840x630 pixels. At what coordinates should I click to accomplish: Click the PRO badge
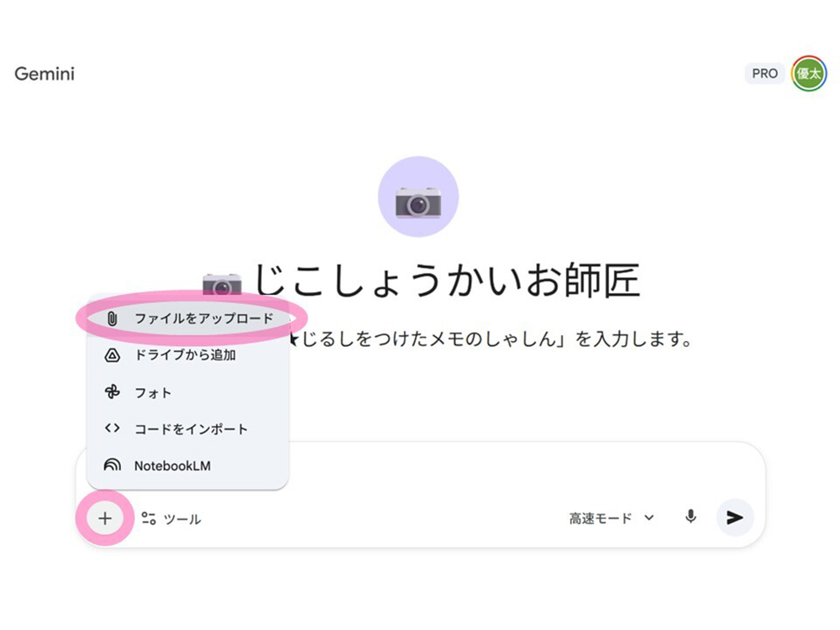tap(764, 74)
